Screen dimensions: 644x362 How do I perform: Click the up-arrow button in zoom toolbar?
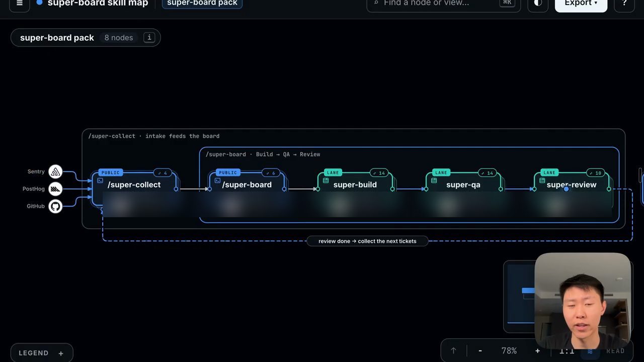(453, 351)
